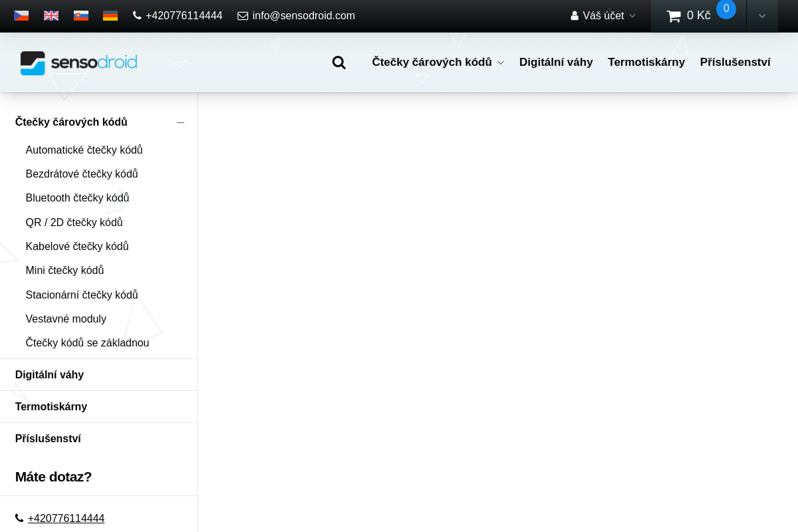Expand the dropdown arrow beside the cart
Viewport: 798px width, 532px height.
pos(762,16)
